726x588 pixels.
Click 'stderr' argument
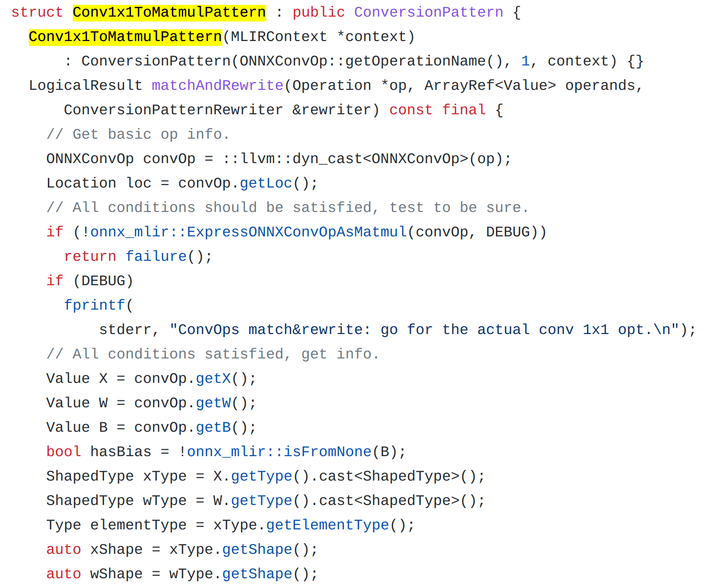pyautogui.click(x=125, y=330)
